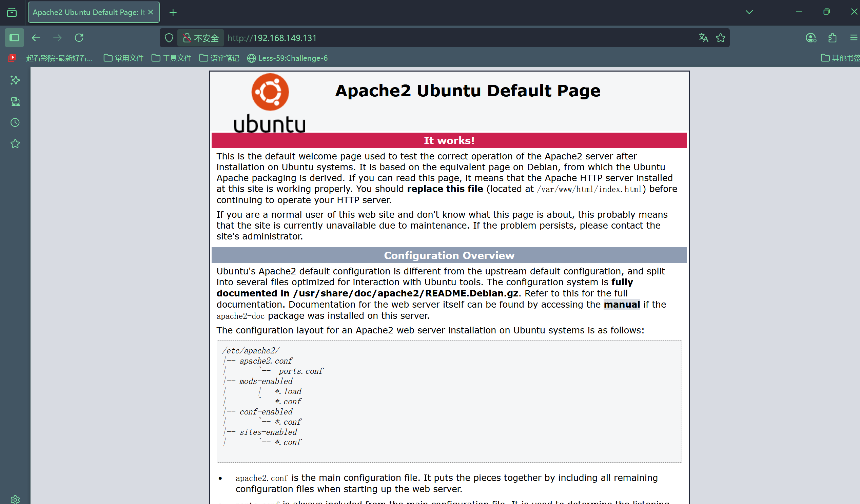Open the bookmarks star sidebar icon
Viewport: 860px width, 504px height.
coord(15,144)
